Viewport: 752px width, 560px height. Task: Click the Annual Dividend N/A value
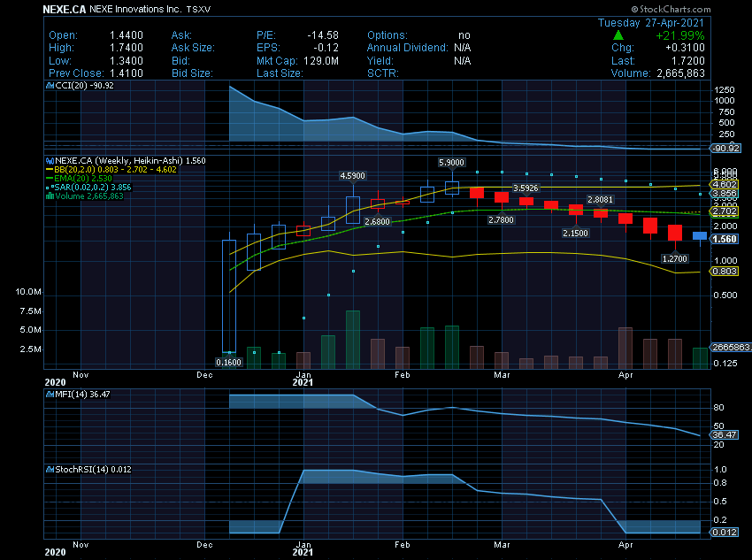[x=463, y=48]
